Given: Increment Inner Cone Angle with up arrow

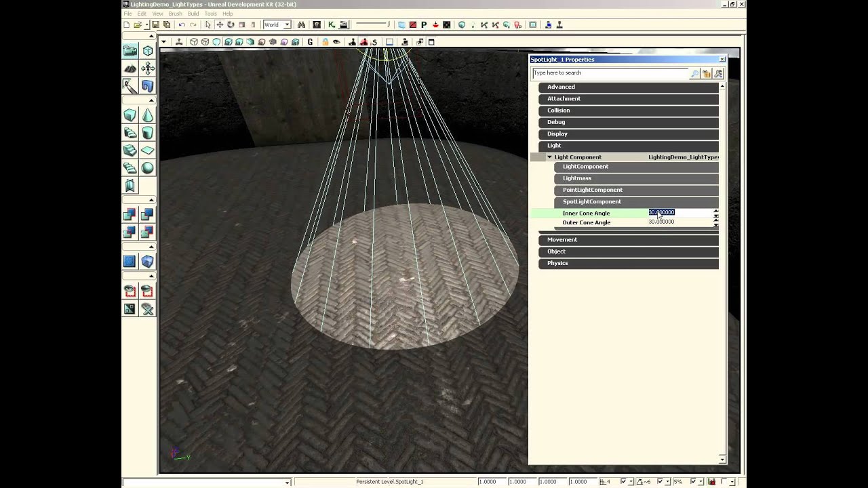Looking at the screenshot, I should tap(716, 211).
